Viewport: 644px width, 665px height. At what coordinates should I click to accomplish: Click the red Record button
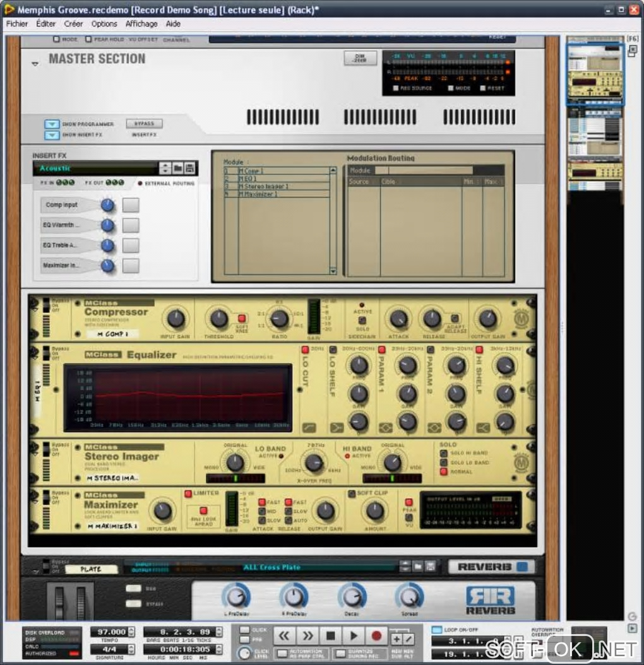[376, 636]
